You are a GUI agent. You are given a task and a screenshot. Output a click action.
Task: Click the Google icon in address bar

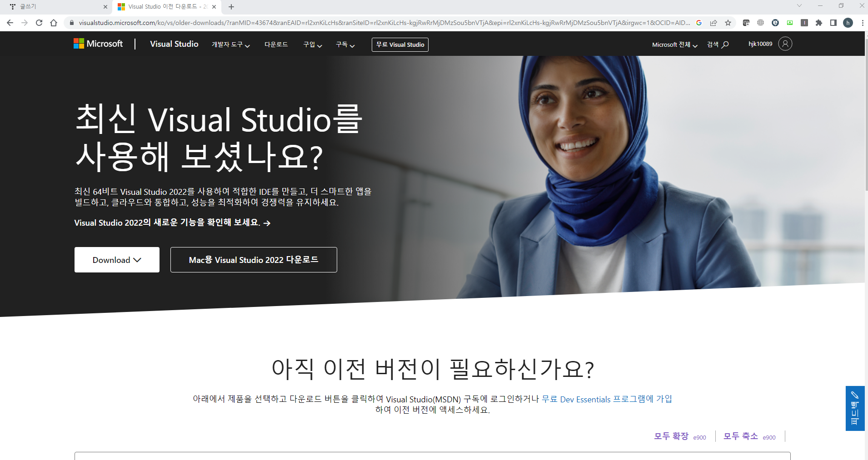click(x=699, y=23)
